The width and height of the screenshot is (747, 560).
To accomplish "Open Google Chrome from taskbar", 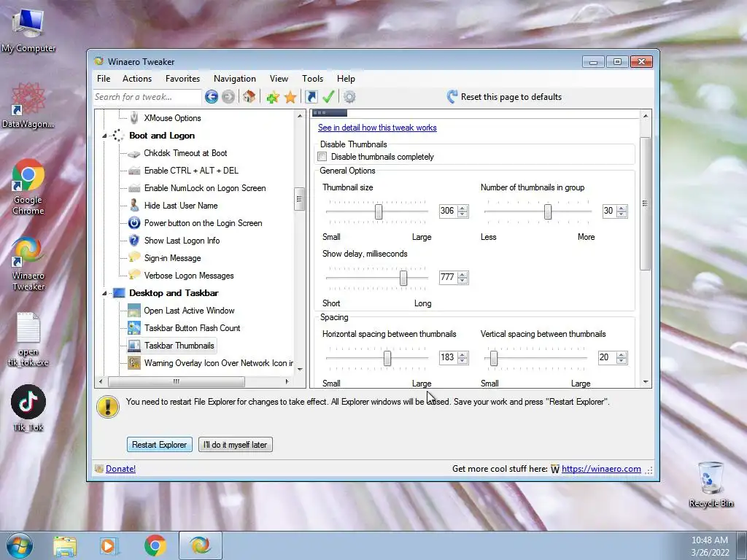I will pyautogui.click(x=155, y=545).
